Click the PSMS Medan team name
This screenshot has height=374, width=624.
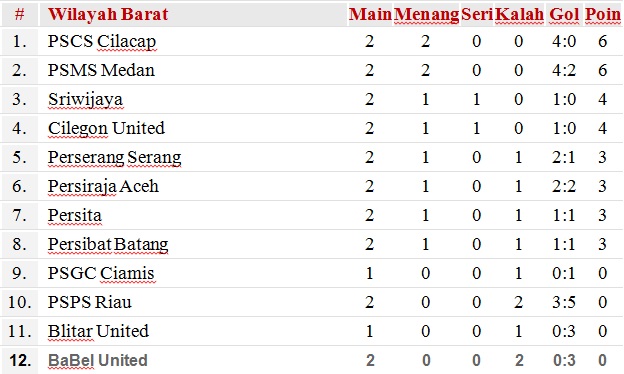tap(101, 70)
